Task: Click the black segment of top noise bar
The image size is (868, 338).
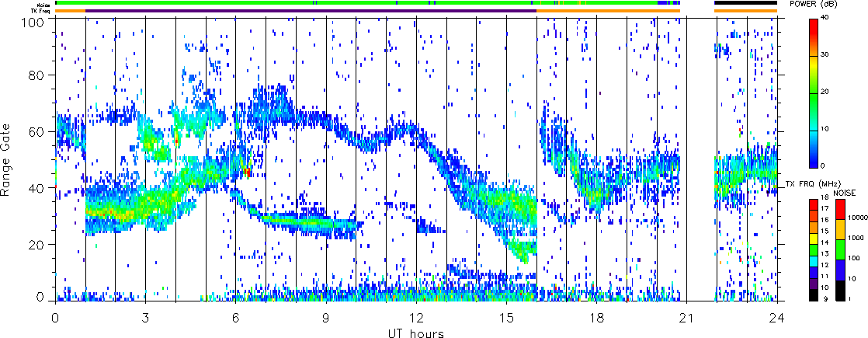Action: tap(746, 3)
